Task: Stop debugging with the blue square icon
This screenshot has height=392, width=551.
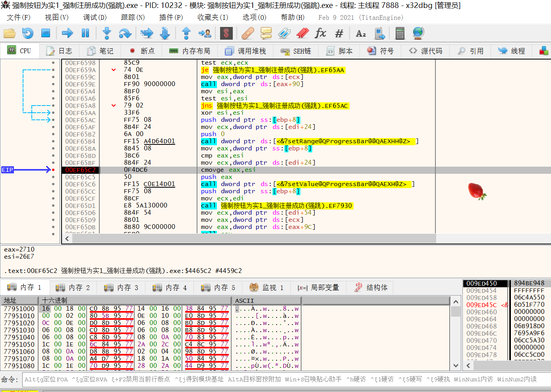Action: [46, 33]
